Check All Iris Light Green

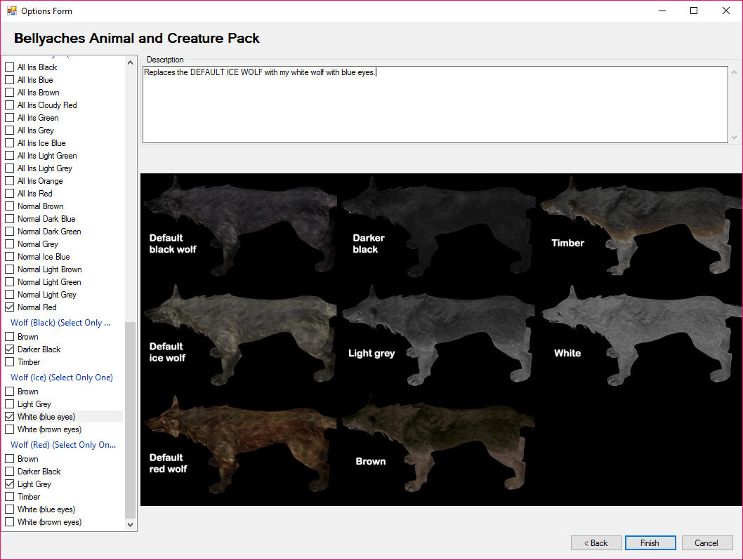[9, 156]
